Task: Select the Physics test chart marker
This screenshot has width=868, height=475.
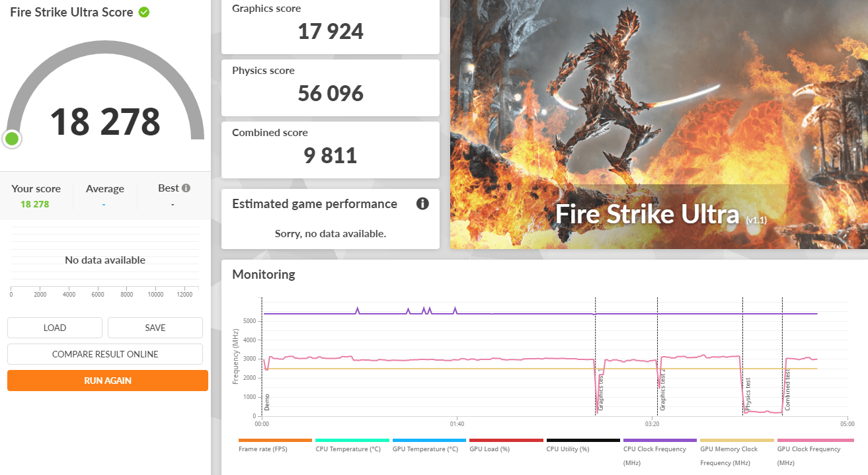Action: tap(748, 394)
